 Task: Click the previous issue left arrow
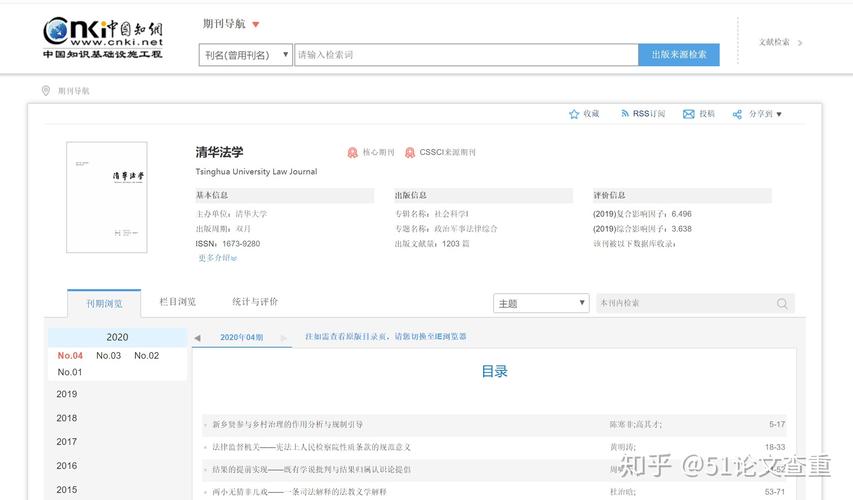coord(197,338)
